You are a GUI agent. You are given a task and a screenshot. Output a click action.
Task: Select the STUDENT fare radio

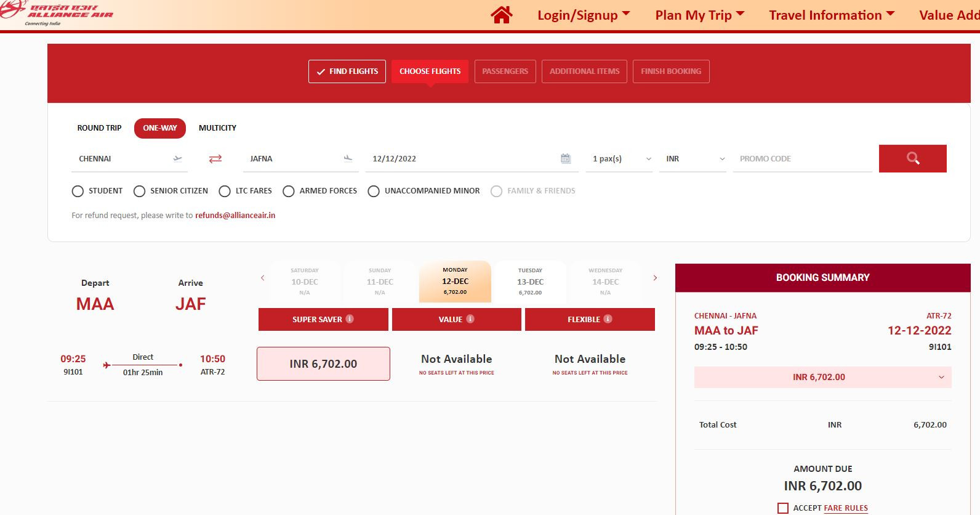point(78,191)
